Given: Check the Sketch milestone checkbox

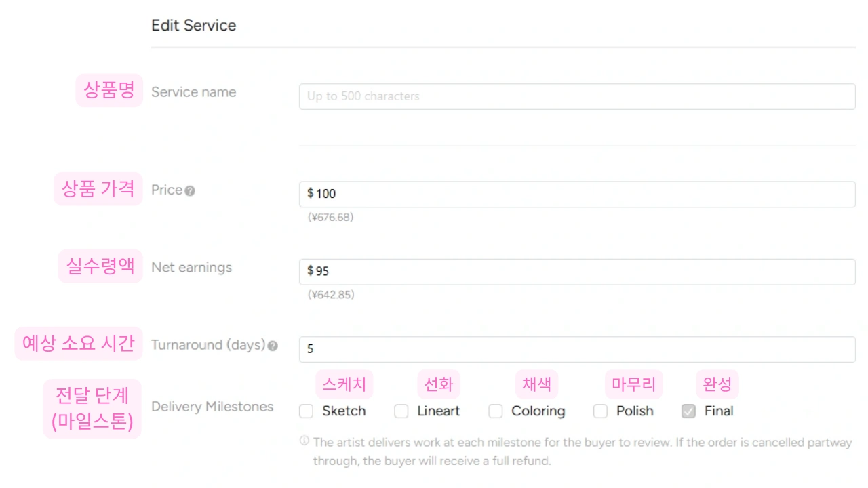Looking at the screenshot, I should pos(307,411).
